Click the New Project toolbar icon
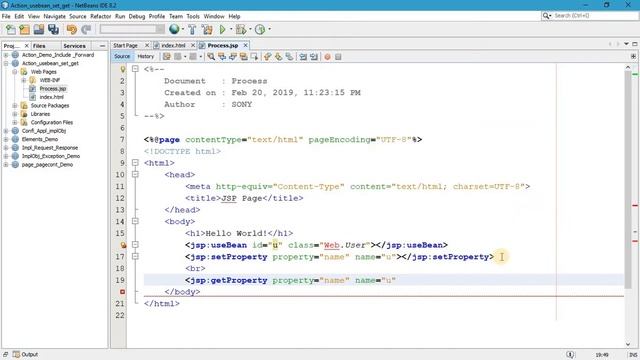Image resolution: width=640 pixels, height=360 pixels. [24, 29]
